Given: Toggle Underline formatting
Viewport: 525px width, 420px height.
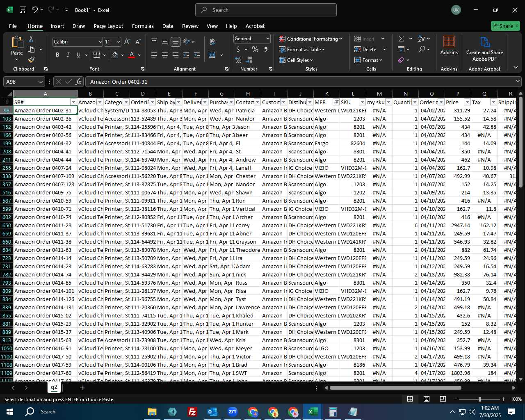Looking at the screenshot, I should click(78, 55).
